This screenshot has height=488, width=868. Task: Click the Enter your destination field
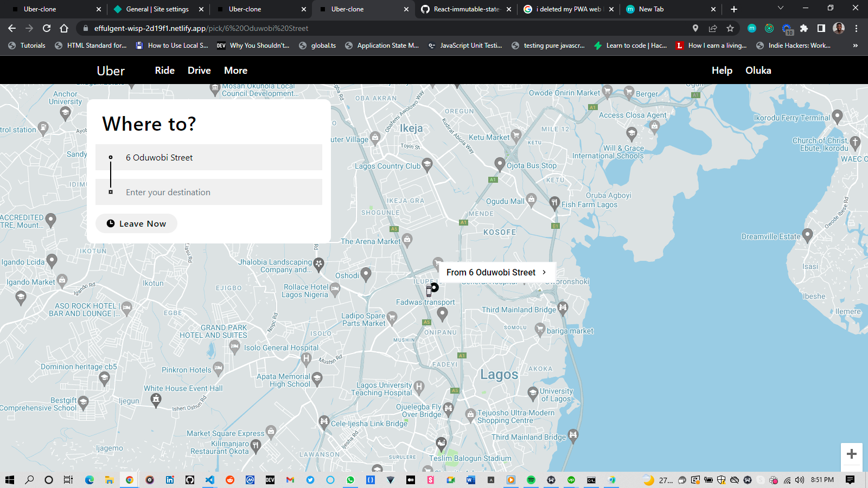pyautogui.click(x=209, y=192)
